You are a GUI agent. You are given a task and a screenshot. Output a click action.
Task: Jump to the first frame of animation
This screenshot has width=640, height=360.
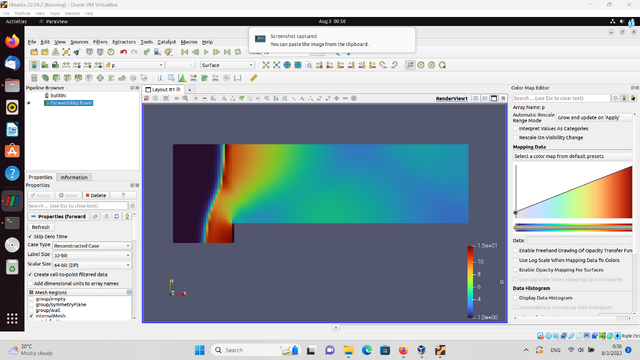[x=184, y=52]
